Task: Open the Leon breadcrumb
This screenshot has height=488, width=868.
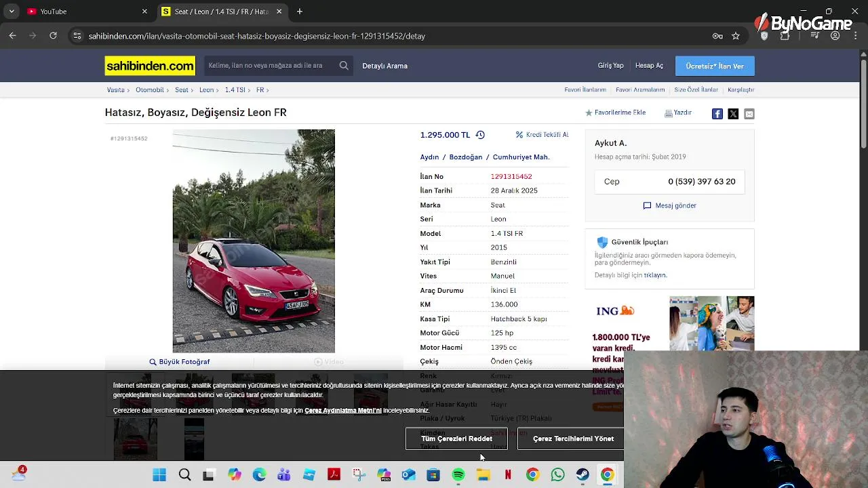Action: click(206, 89)
